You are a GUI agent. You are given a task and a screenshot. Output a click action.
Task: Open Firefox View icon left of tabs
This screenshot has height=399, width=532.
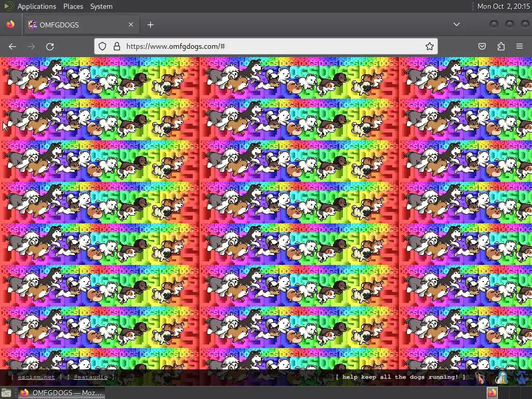tap(10, 25)
